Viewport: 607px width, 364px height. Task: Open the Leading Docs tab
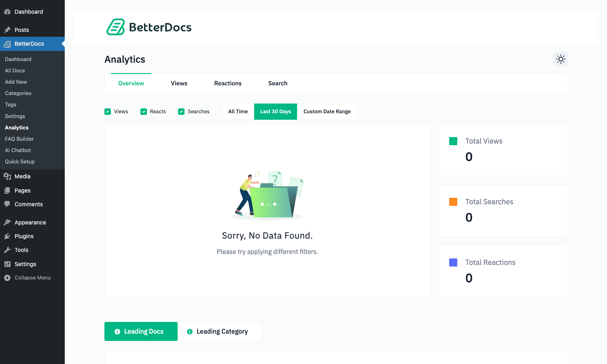coord(141,332)
